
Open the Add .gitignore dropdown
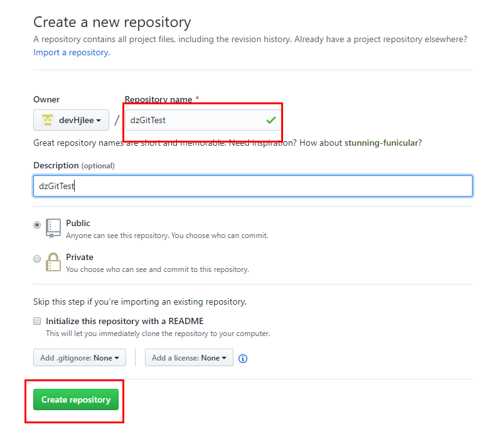tap(79, 357)
